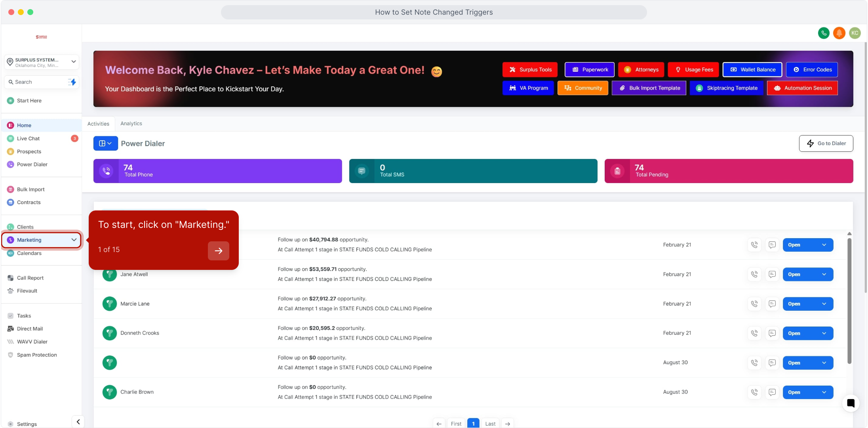Screen dimensions: 868x428
Task: Click the green phone call icon
Action: [x=824, y=33]
